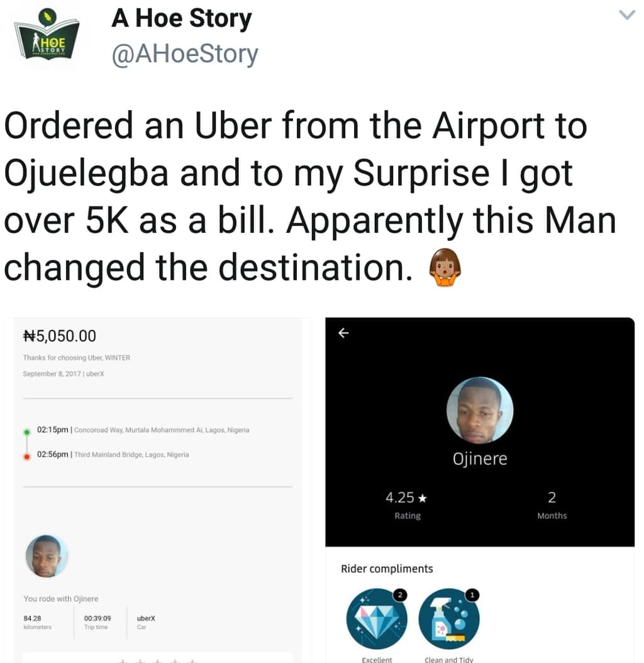The width and height of the screenshot is (644, 663).
Task: Click the A Hoe Story display name
Action: coord(181,19)
